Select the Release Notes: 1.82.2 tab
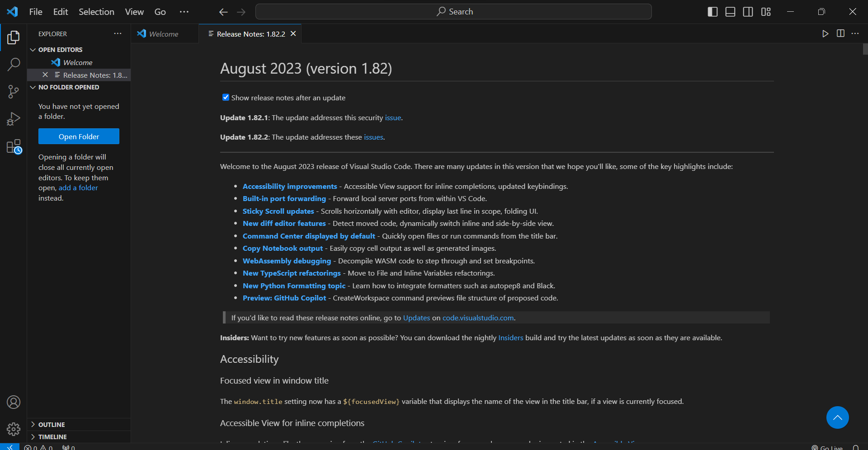This screenshot has height=450, width=868. pos(250,34)
